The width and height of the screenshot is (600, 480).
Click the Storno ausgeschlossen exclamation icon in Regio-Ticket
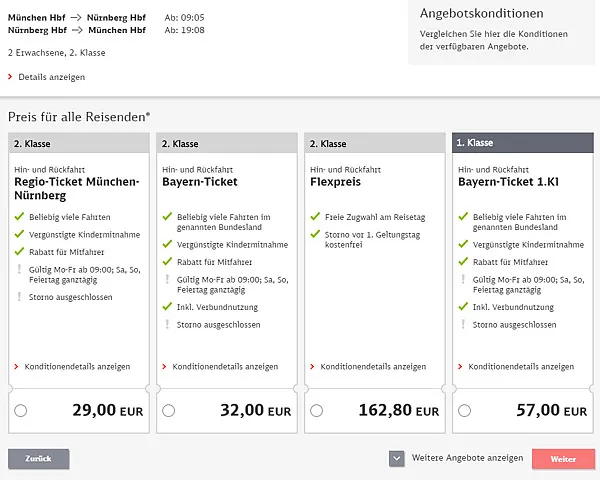point(18,297)
